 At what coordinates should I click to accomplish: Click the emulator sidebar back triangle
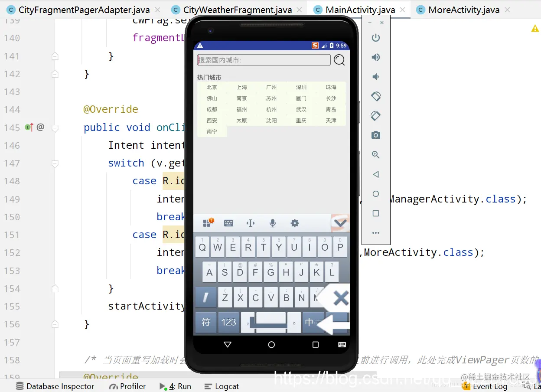click(x=376, y=174)
